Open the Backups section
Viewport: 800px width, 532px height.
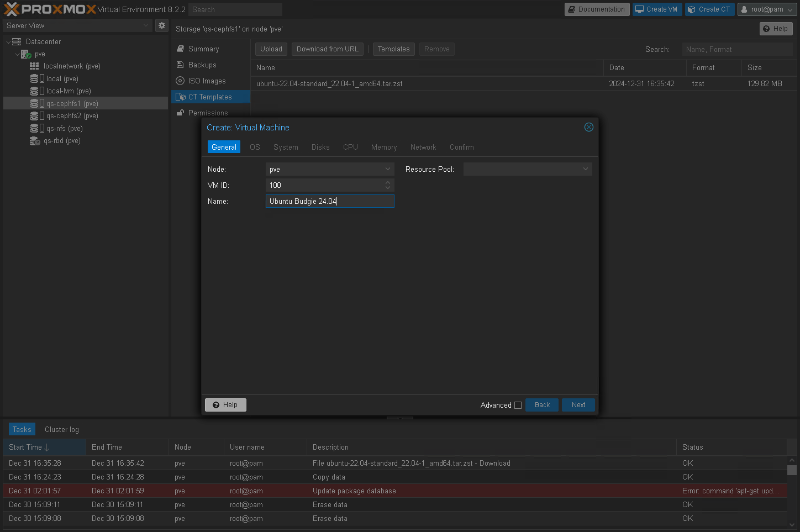(202, 65)
